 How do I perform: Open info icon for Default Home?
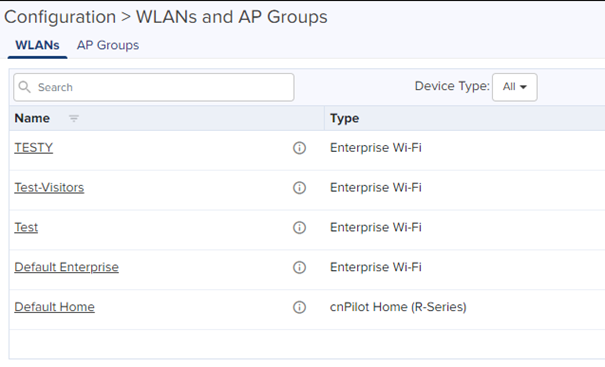[x=299, y=307]
